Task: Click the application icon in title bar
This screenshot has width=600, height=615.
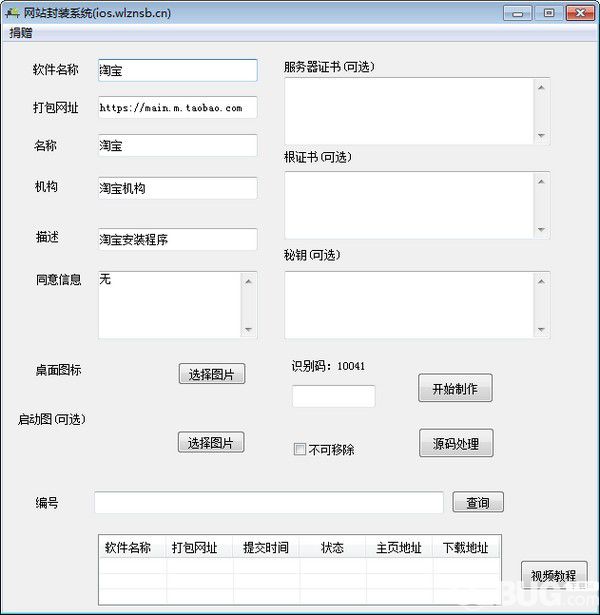Action: (x=12, y=13)
